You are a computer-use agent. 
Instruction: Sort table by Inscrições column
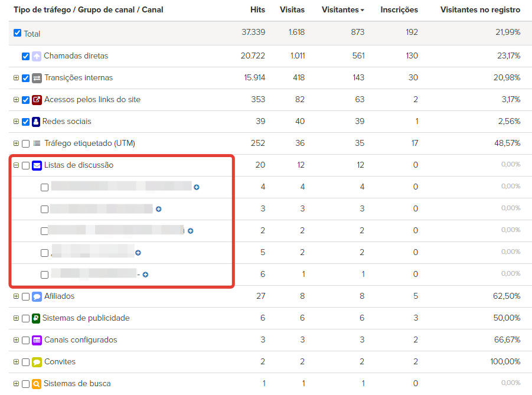pos(399,10)
